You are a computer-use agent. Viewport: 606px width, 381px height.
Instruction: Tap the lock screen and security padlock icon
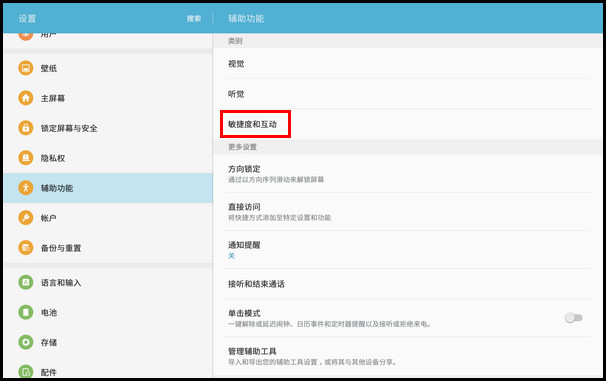26,128
